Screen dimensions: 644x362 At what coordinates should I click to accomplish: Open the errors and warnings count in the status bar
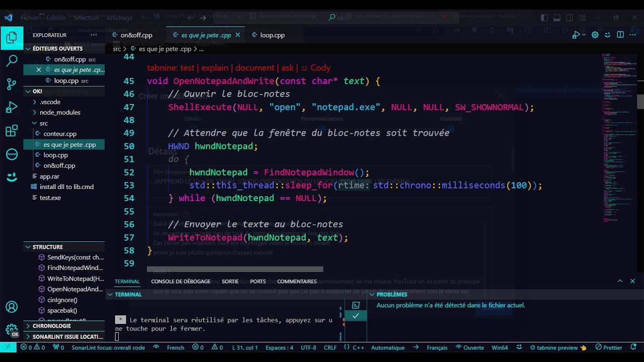tap(33, 347)
